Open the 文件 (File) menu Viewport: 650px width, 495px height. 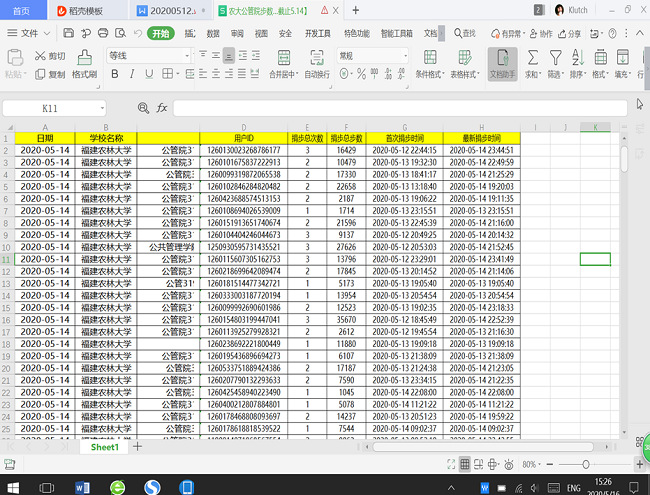(x=29, y=33)
